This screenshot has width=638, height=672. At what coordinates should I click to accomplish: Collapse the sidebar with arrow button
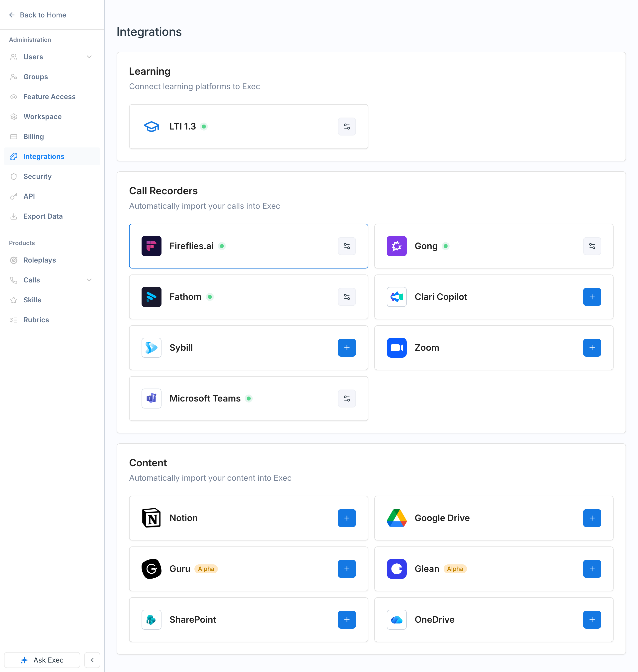click(x=92, y=660)
